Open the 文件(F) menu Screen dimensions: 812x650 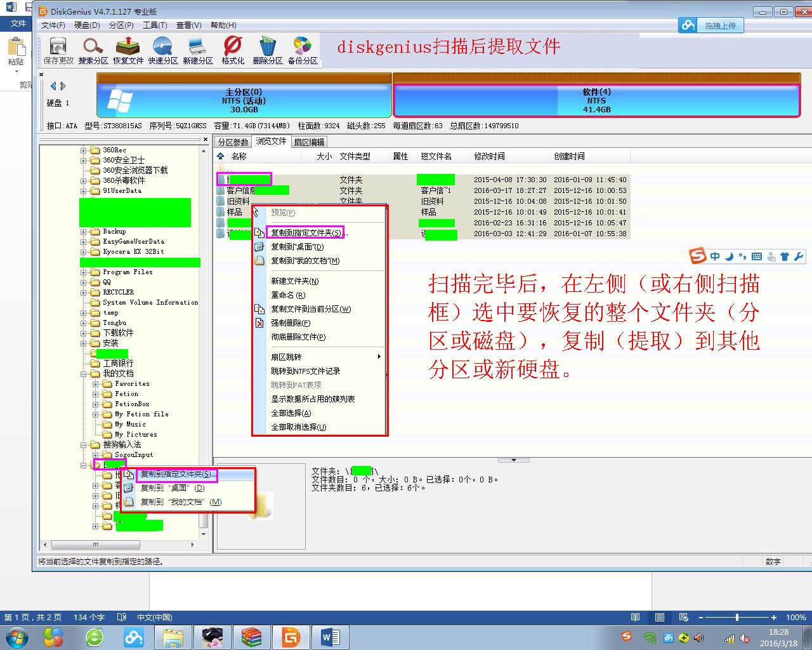point(53,25)
